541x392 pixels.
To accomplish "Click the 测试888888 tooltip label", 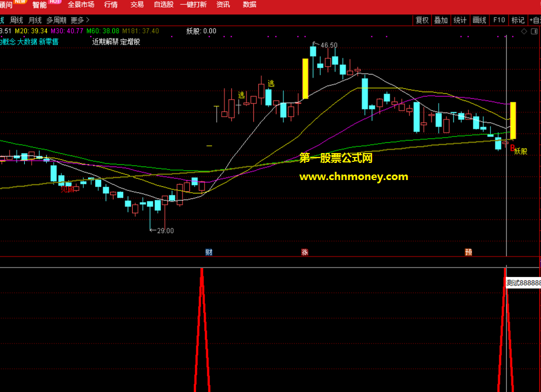I will tap(523, 283).
